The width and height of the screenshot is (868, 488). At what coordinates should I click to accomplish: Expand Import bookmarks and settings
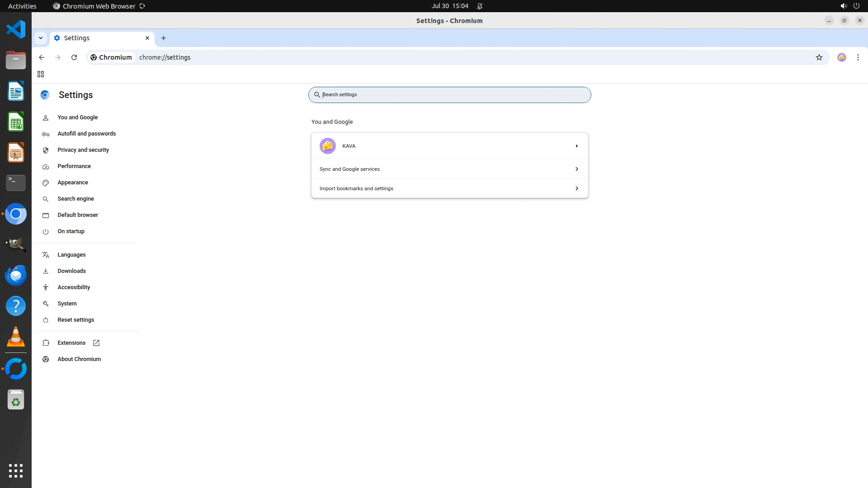[x=576, y=188]
